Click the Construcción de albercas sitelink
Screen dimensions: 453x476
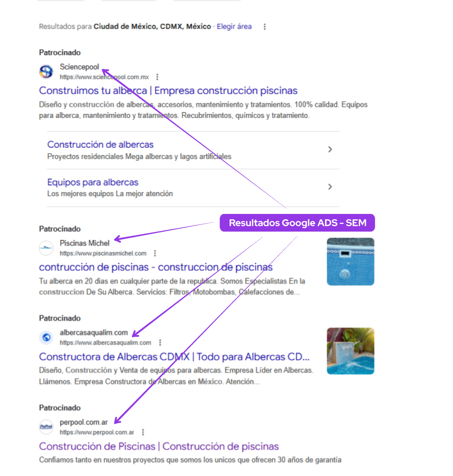click(100, 145)
